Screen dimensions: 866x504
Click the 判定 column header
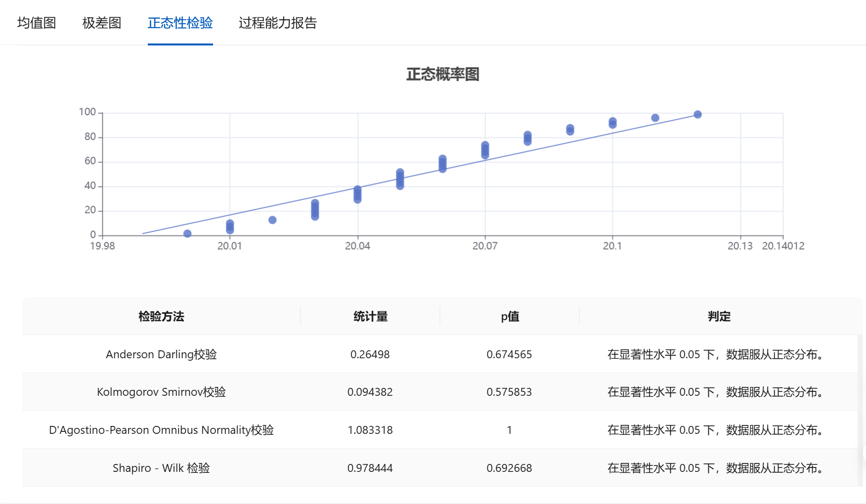pyautogui.click(x=719, y=316)
